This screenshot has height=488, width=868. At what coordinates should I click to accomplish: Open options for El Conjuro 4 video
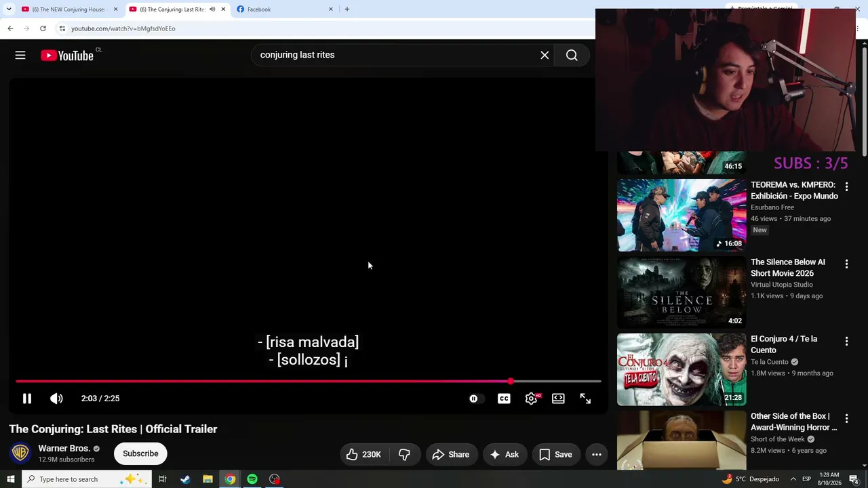846,341
